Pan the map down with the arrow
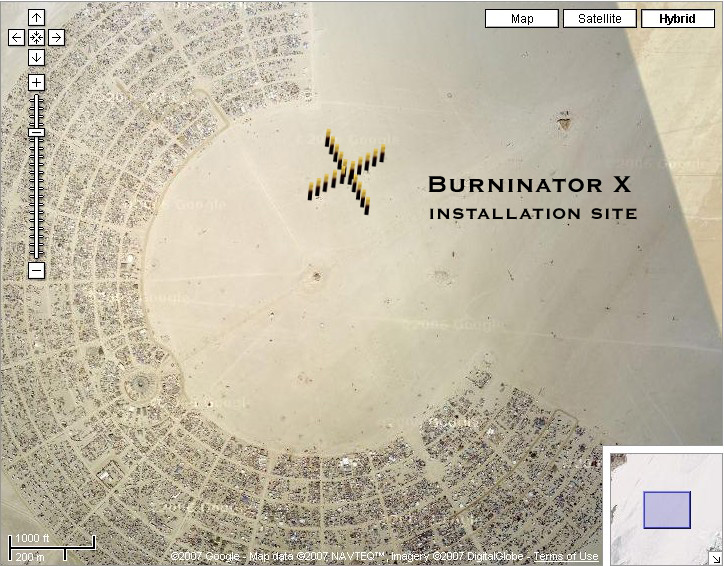This screenshot has width=724, height=566. click(36, 58)
